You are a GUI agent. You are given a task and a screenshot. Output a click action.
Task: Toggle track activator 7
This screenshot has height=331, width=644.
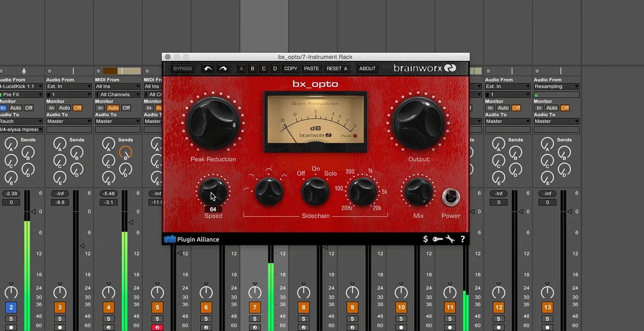pos(255,307)
